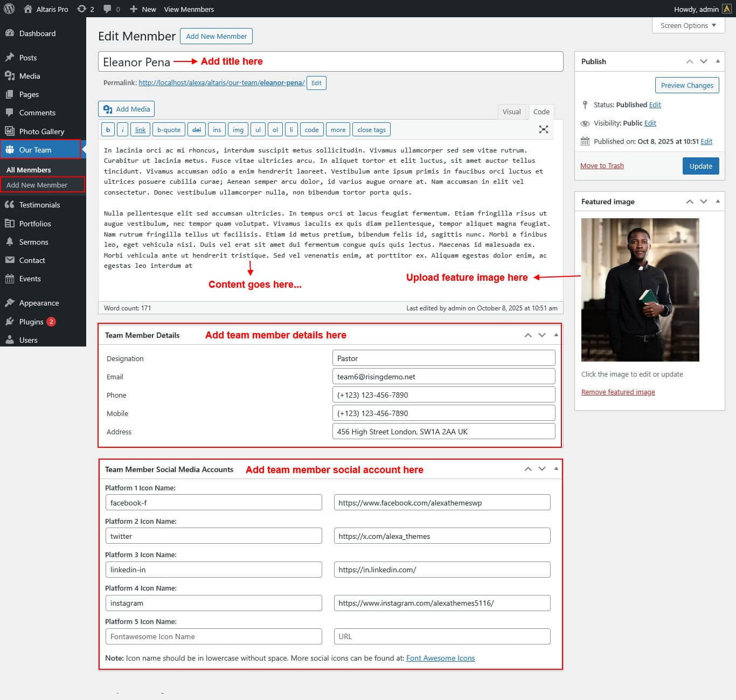Image resolution: width=736 pixels, height=700 pixels.
Task: Collapse the Team Member Details panel
Action: click(556, 335)
